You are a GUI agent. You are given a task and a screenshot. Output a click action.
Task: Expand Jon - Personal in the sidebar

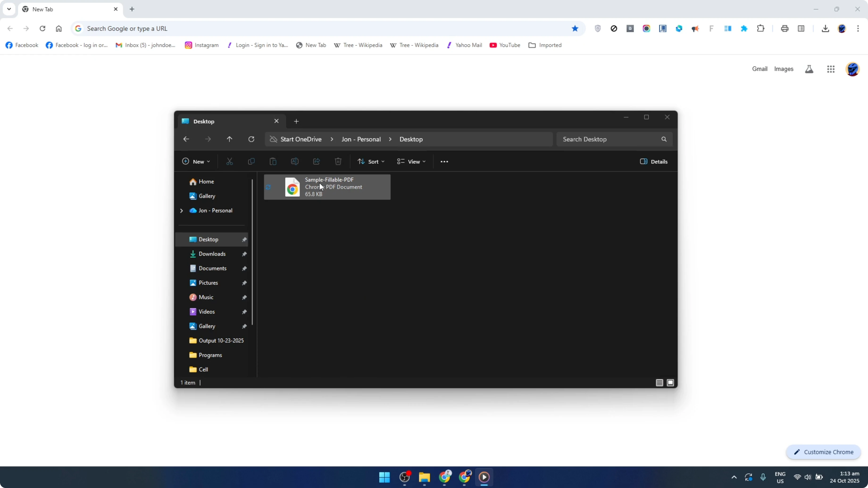[x=182, y=211]
